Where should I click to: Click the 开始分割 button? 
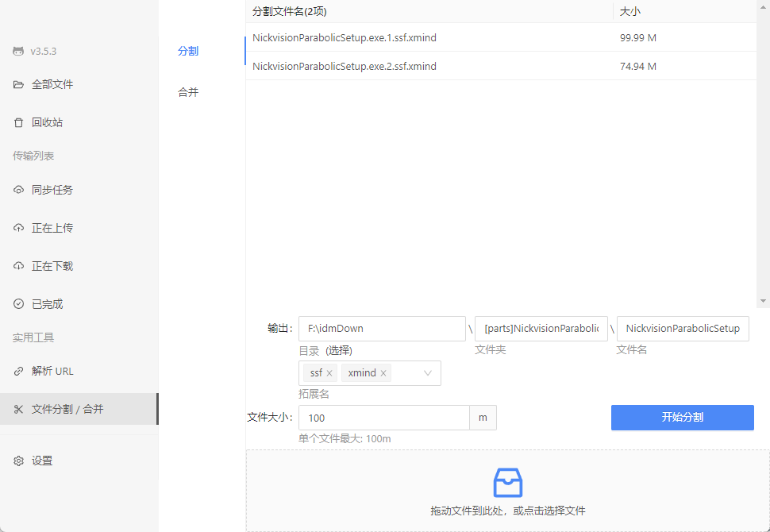tap(682, 418)
